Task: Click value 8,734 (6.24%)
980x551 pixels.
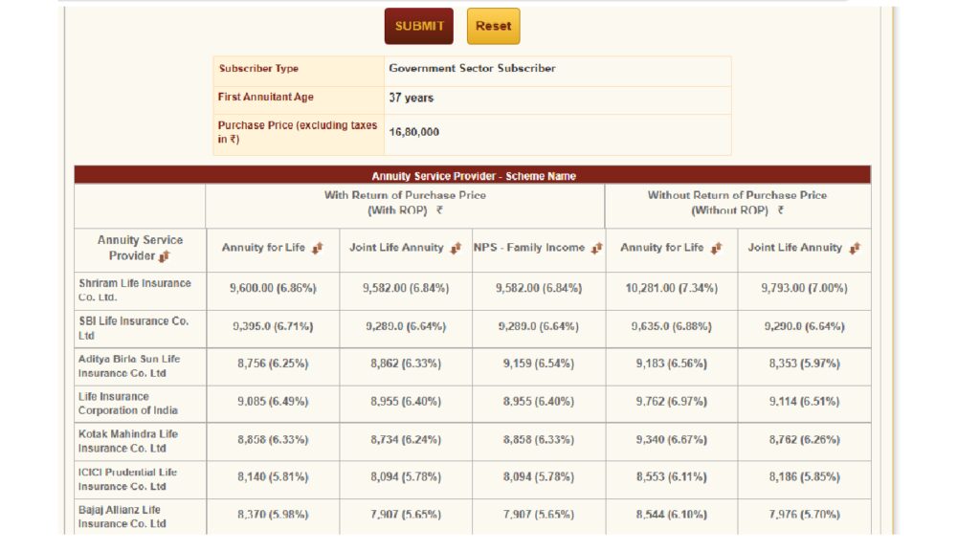Action: click(x=406, y=440)
